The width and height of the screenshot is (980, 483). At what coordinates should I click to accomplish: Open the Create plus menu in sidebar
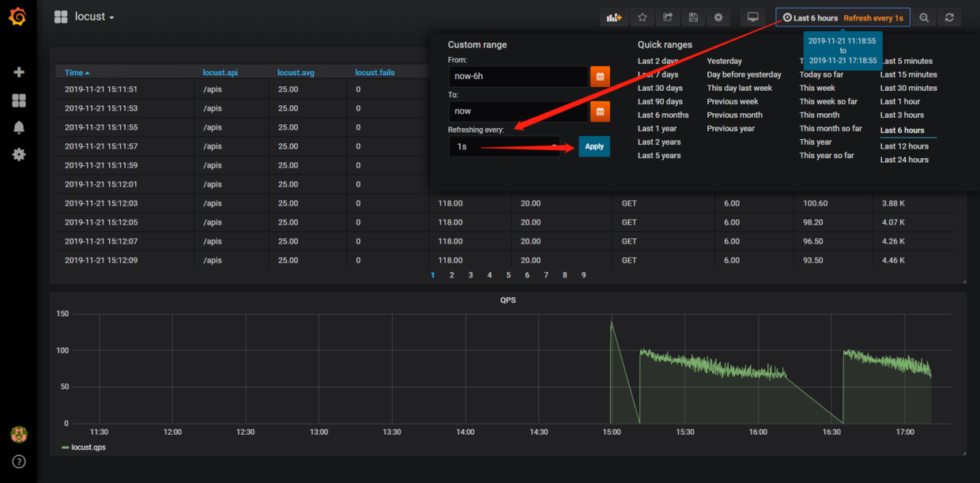click(x=19, y=72)
